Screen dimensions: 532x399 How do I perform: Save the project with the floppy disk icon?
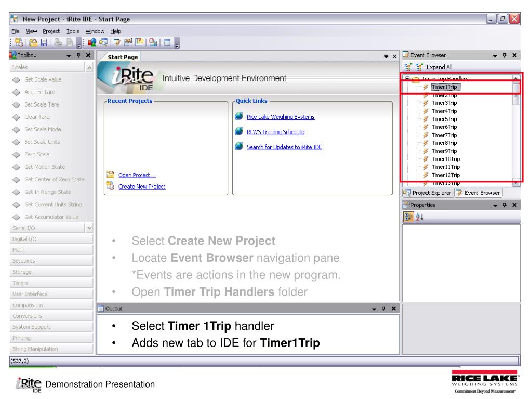pos(44,43)
